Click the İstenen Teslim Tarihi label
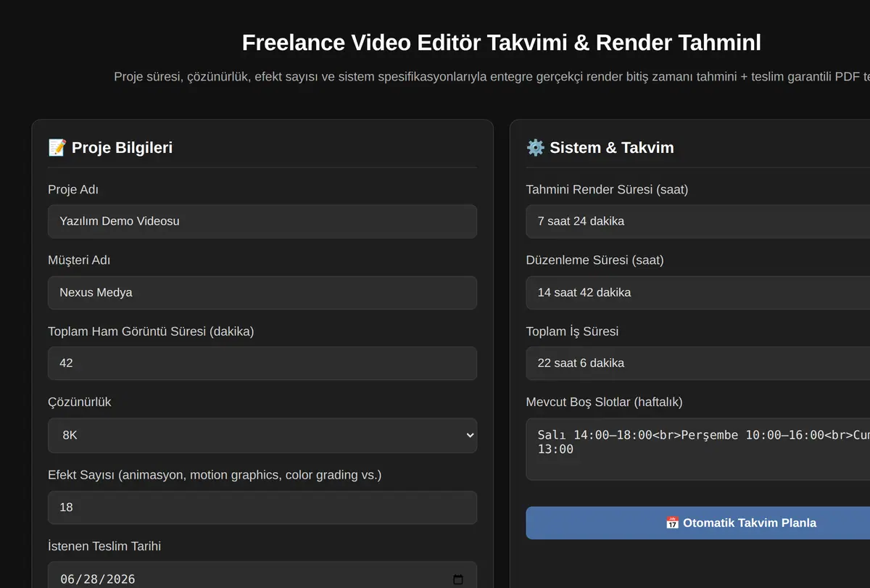The height and width of the screenshot is (588, 870). click(x=104, y=546)
